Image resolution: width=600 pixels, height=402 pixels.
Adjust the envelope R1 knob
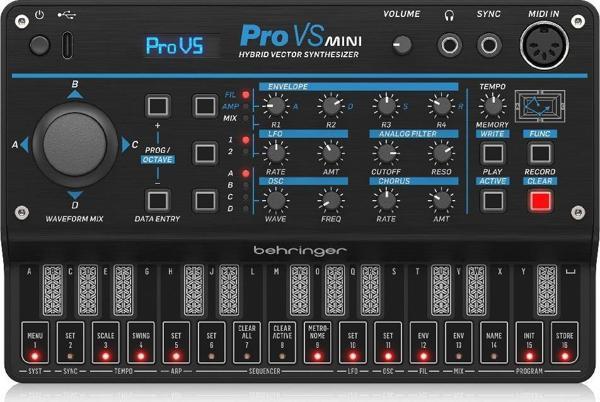276,106
